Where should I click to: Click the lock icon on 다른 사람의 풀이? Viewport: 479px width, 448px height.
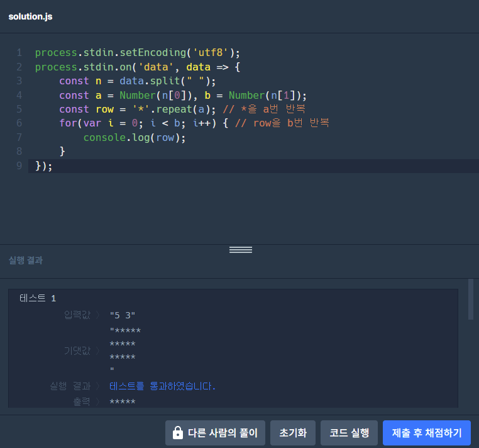coord(177,433)
